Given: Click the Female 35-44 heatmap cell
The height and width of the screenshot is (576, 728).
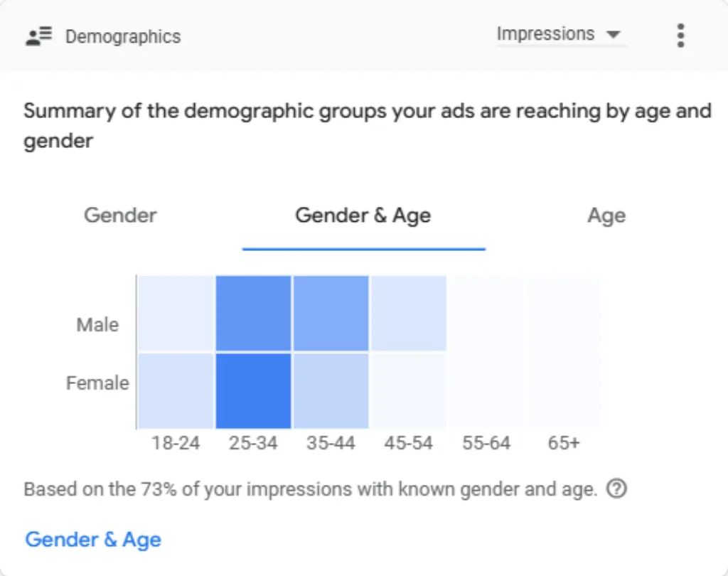Looking at the screenshot, I should point(331,391).
